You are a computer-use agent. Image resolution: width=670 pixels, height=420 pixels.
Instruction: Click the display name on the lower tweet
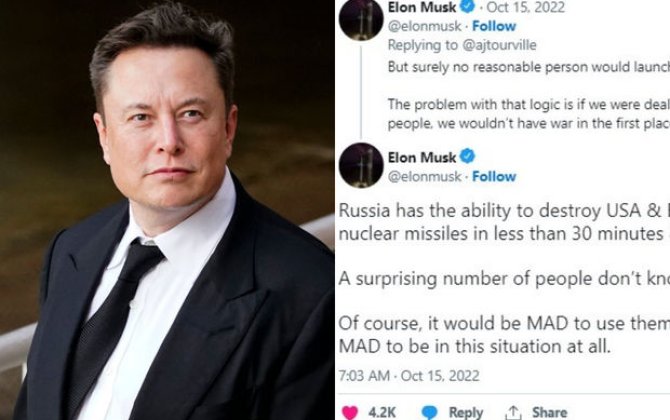click(422, 158)
